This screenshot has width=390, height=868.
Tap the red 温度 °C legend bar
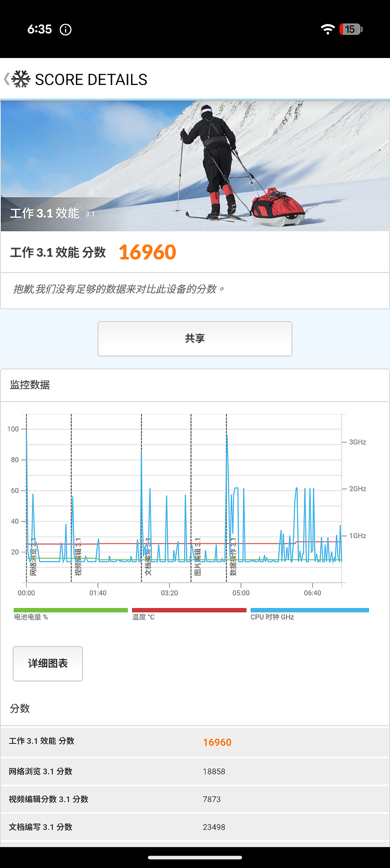pos(189,610)
